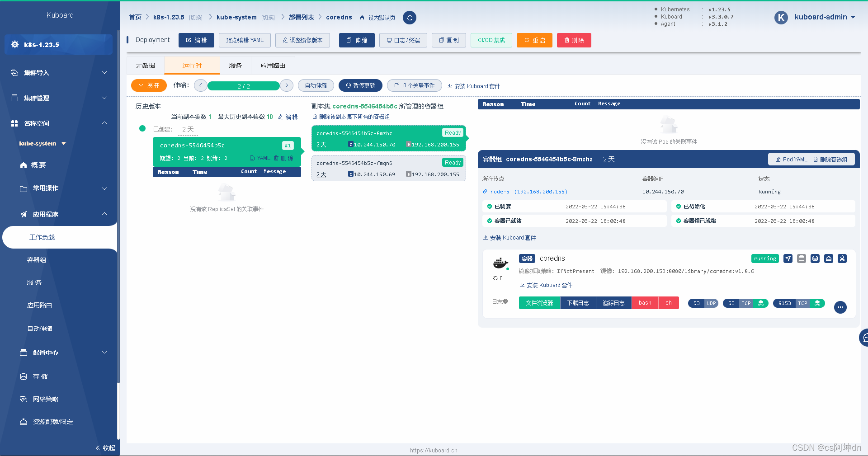The width and height of the screenshot is (868, 456).
Task: Click the database icon in coredns row
Action: (x=815, y=259)
